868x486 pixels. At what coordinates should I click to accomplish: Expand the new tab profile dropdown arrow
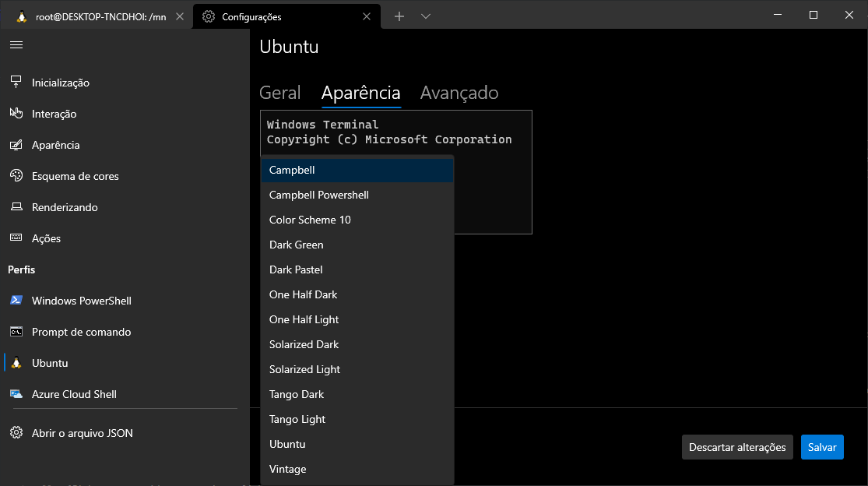tap(425, 16)
